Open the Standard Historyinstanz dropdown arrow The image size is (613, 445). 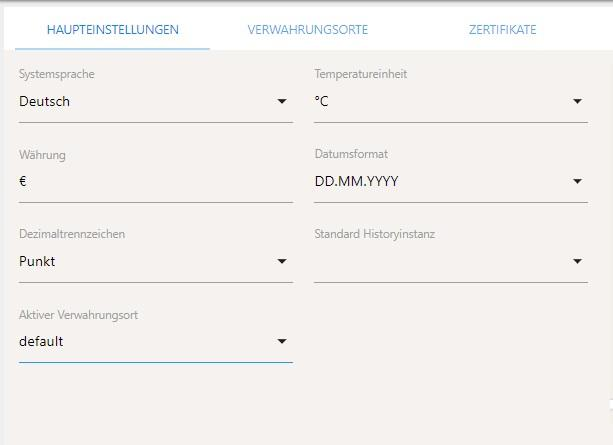point(577,261)
